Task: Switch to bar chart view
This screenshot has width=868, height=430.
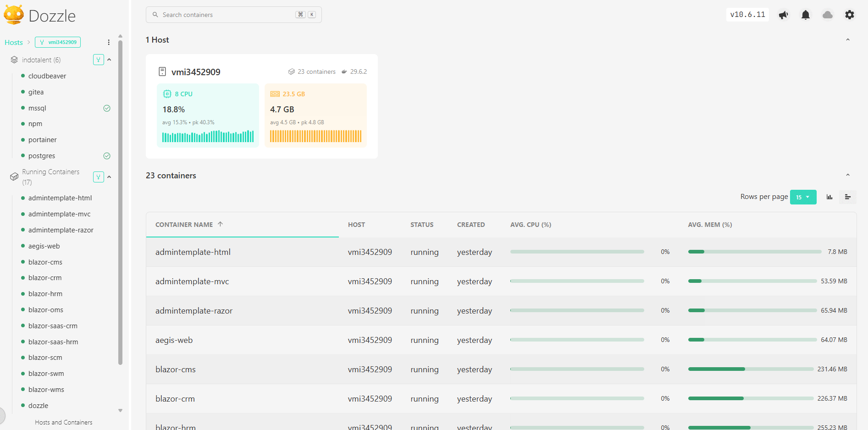Action: click(829, 197)
